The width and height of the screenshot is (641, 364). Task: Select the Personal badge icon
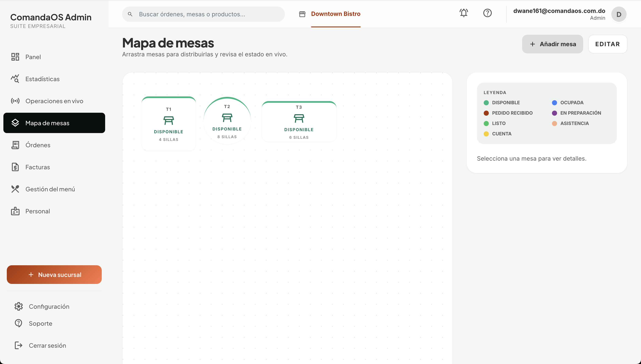point(15,211)
